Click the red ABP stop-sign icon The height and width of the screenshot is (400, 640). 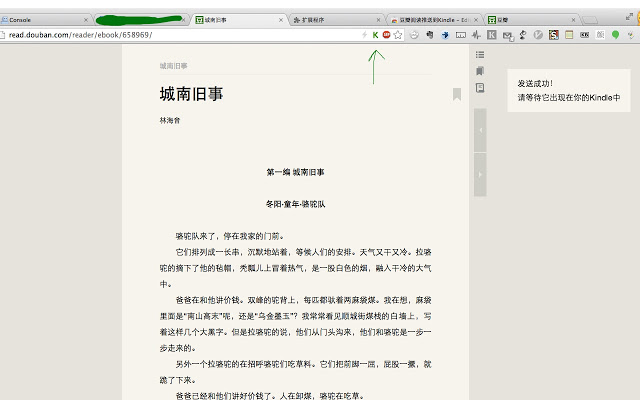387,35
